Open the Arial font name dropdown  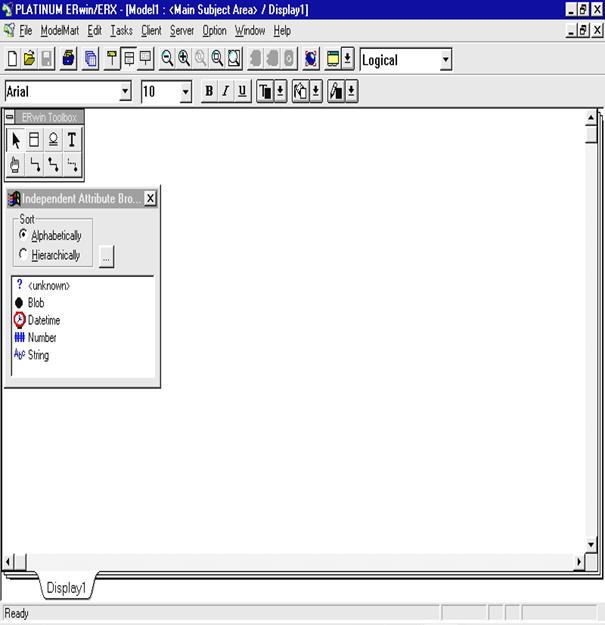[x=125, y=91]
